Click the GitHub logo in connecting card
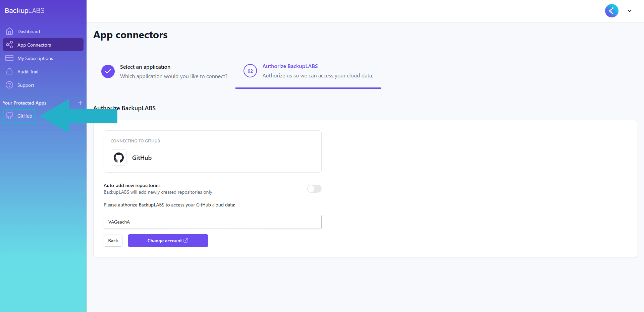 coord(119,158)
